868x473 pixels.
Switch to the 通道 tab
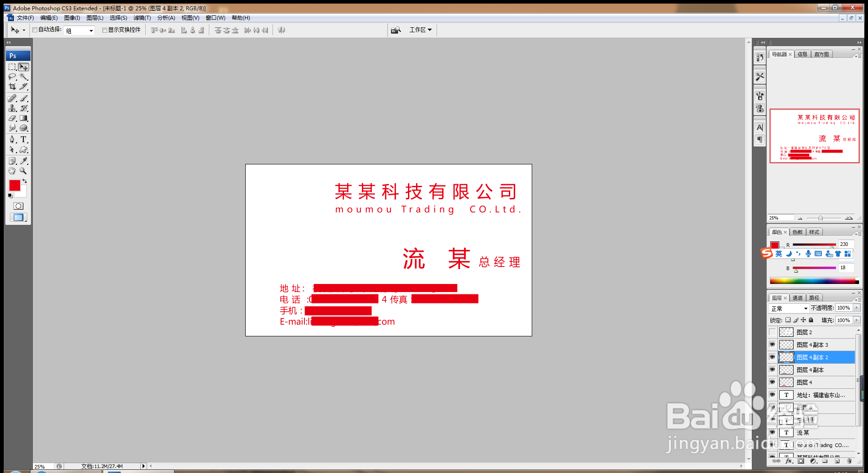(798, 297)
